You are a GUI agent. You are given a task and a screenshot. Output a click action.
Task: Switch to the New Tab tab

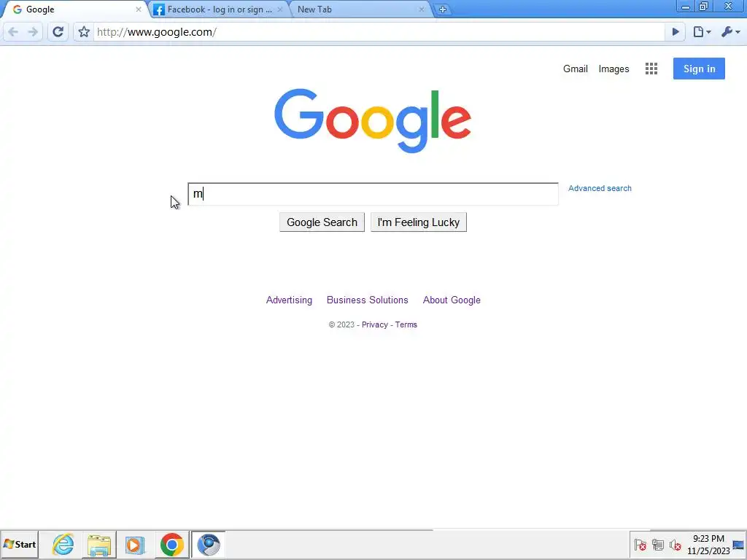tap(360, 9)
